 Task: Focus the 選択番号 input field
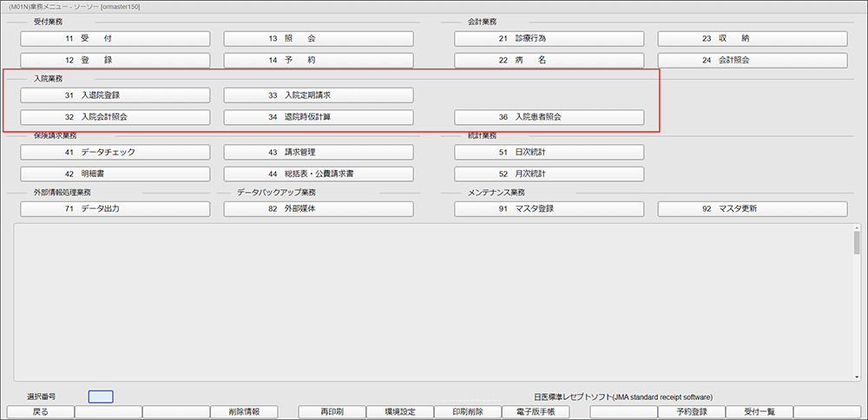pyautogui.click(x=101, y=397)
